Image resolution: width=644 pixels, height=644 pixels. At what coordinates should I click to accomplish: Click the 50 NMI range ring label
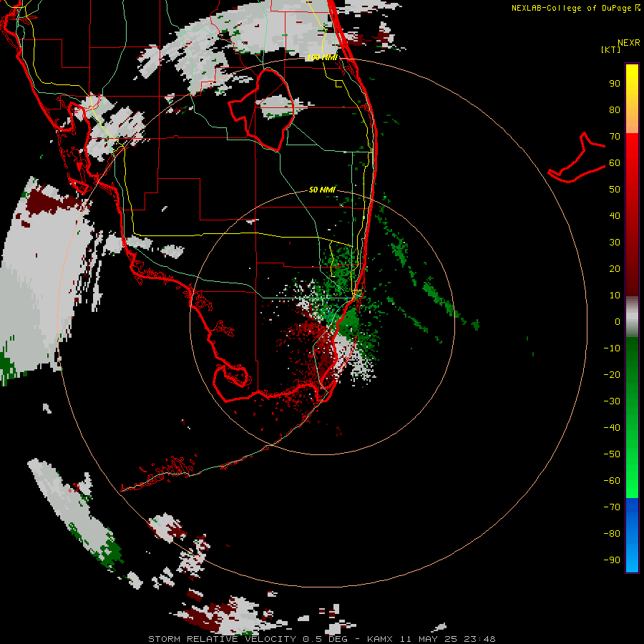[x=322, y=190]
